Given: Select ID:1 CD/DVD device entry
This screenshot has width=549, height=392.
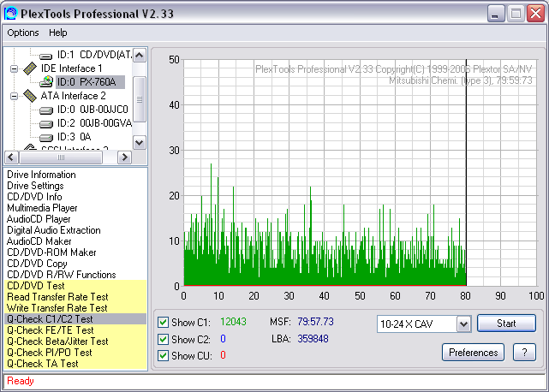Looking at the screenshot, I should 94,55.
